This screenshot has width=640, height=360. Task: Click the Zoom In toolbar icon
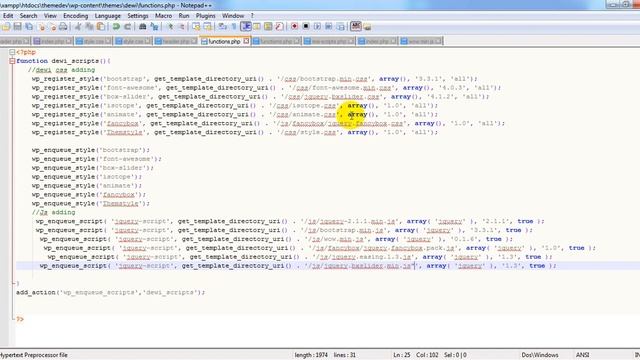coord(170,27)
